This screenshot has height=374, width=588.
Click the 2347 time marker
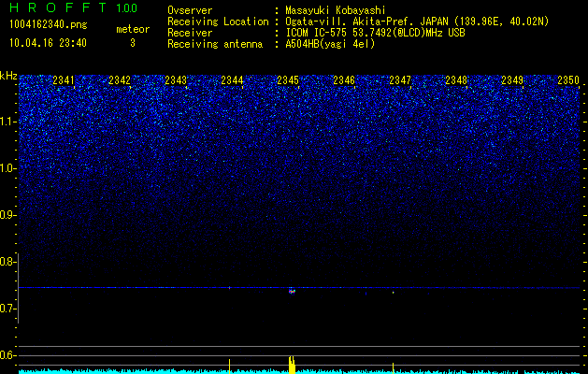tap(400, 79)
